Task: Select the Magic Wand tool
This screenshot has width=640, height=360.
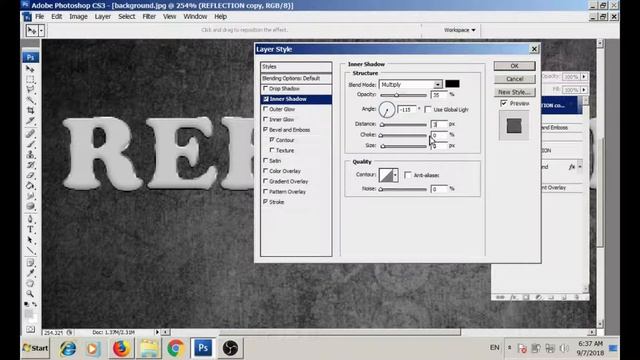Action: click(x=30, y=100)
